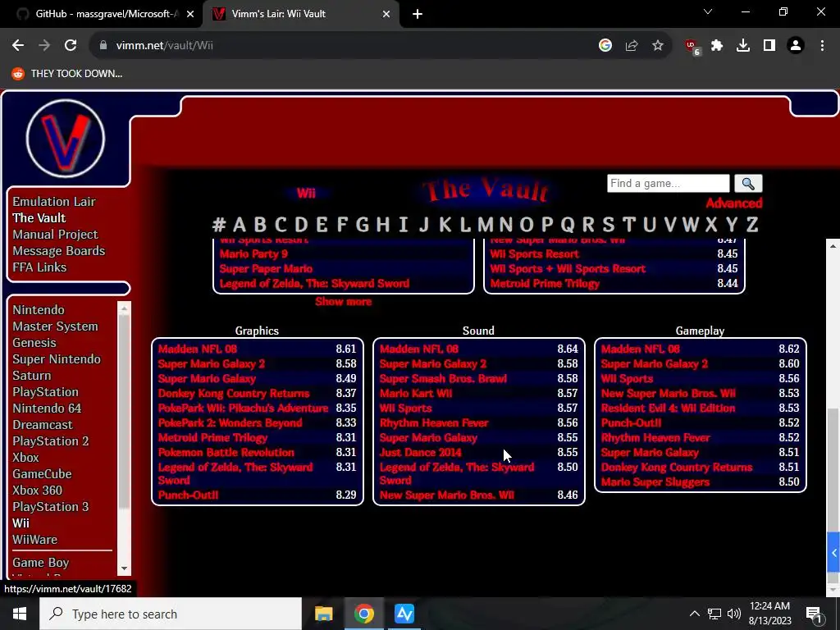Open Chrome downloads icon

pyautogui.click(x=743, y=46)
